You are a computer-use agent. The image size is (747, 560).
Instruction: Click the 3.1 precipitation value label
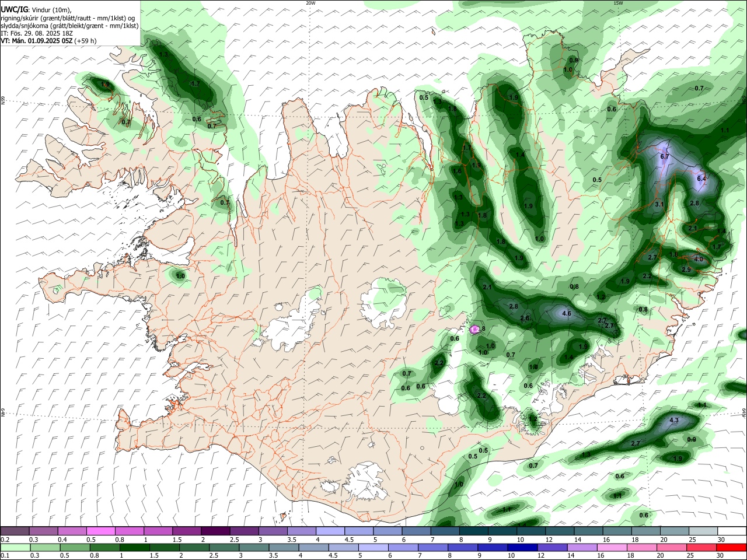point(660,205)
